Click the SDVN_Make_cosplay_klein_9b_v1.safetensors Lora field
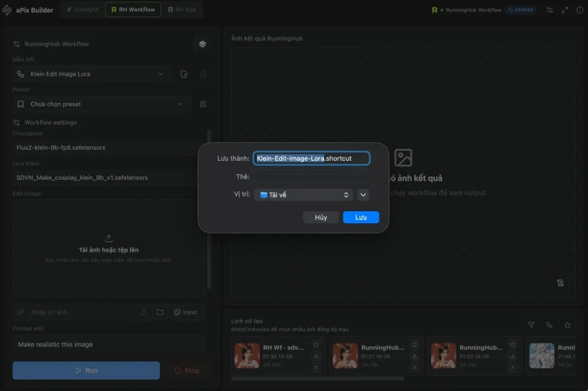The image size is (588, 391). tap(109, 177)
